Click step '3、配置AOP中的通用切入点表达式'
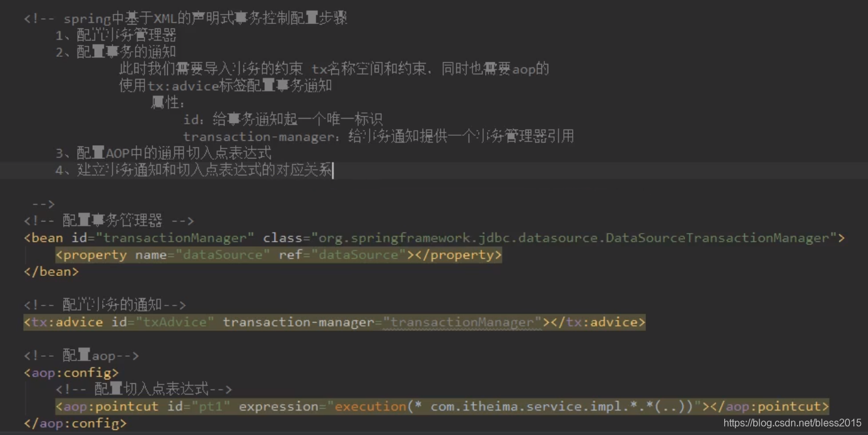The width and height of the screenshot is (868, 435). click(163, 153)
